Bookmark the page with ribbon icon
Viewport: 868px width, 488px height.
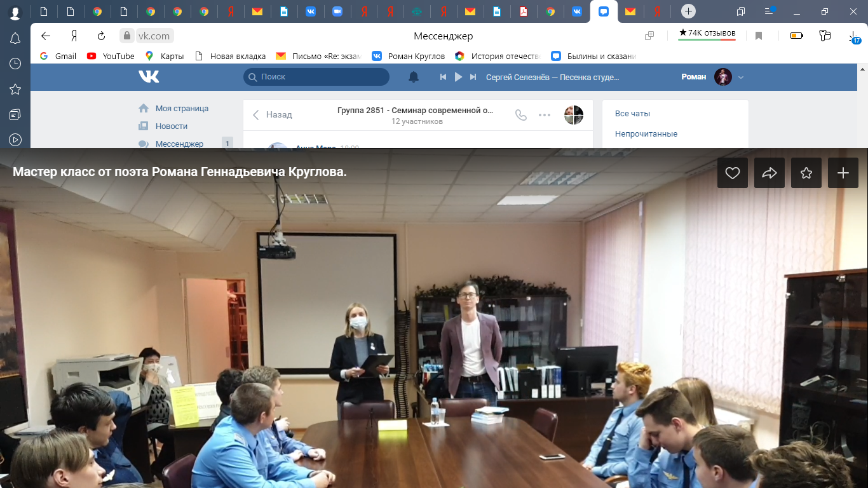[x=759, y=36]
